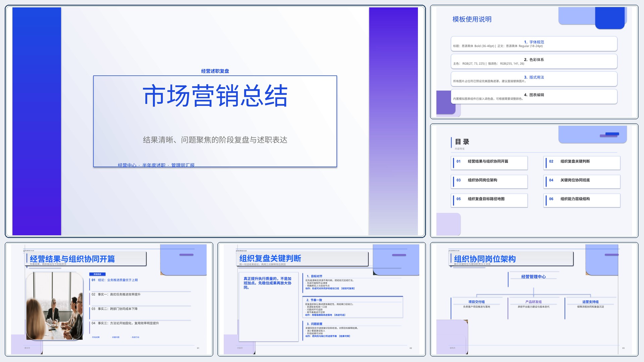Viewport: 644px width, 362px height.
Task: Click the 1. 目标对齐 section heading
Action: pos(314,276)
